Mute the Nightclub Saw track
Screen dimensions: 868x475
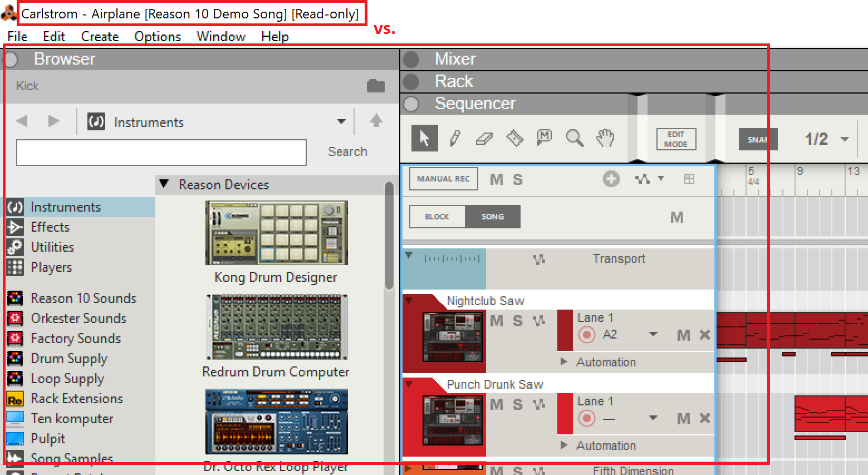497,321
